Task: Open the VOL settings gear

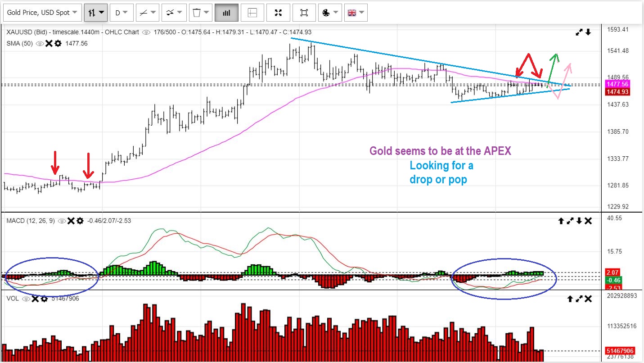Action: pyautogui.click(x=44, y=299)
